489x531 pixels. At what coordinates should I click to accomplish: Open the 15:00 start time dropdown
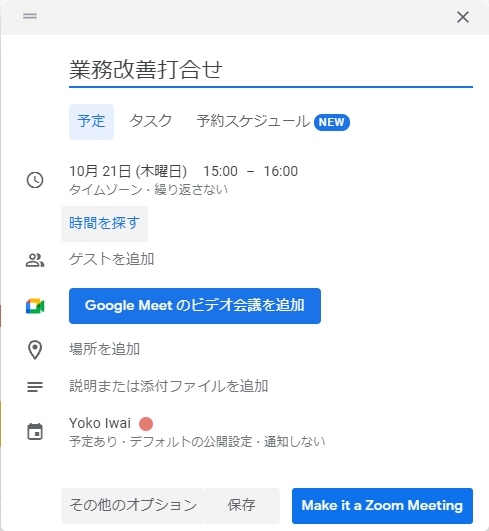click(x=220, y=171)
